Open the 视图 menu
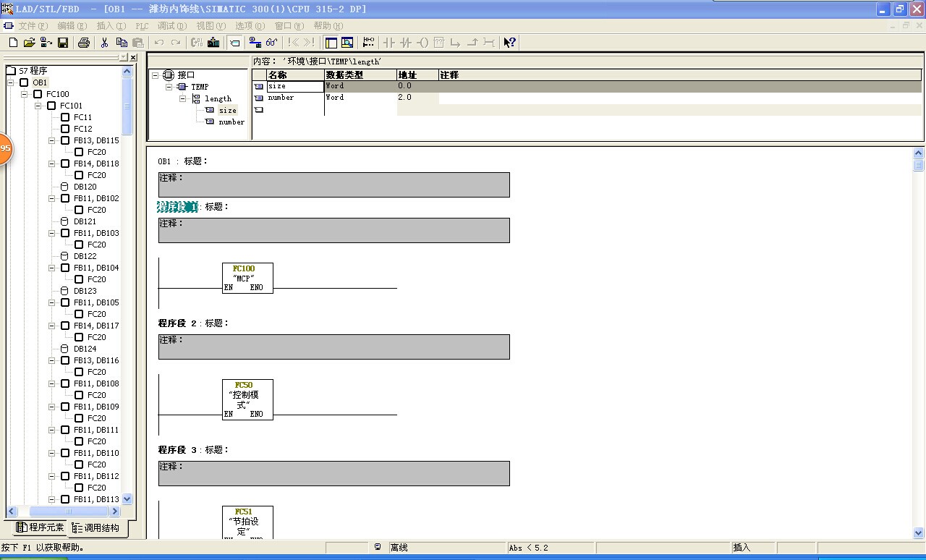Image resolution: width=926 pixels, height=560 pixels. pyautogui.click(x=211, y=26)
